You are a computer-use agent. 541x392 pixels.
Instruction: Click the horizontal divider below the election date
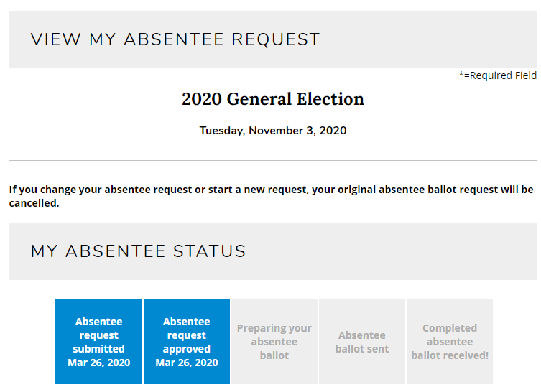point(273,160)
